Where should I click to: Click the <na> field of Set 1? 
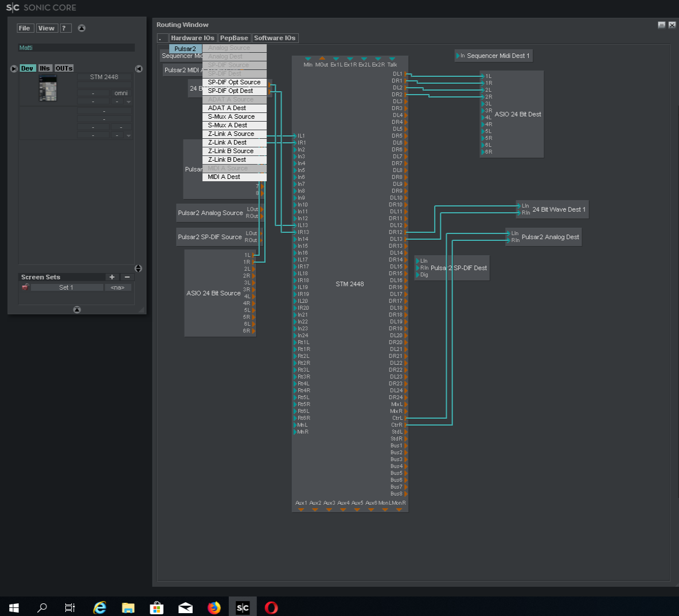tap(118, 287)
